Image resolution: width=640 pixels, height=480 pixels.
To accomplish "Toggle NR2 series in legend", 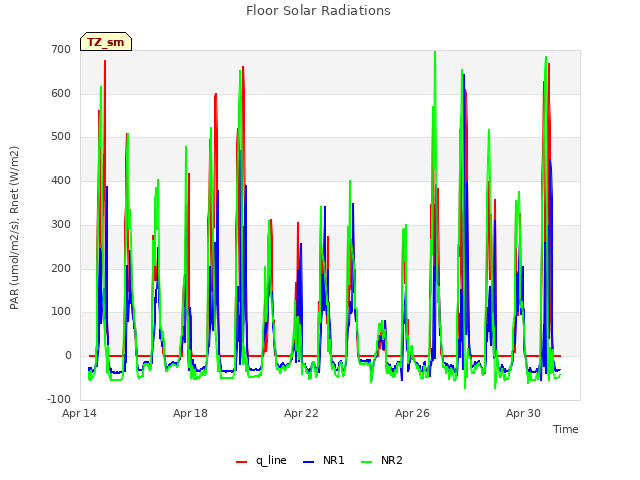I will pos(382,460).
